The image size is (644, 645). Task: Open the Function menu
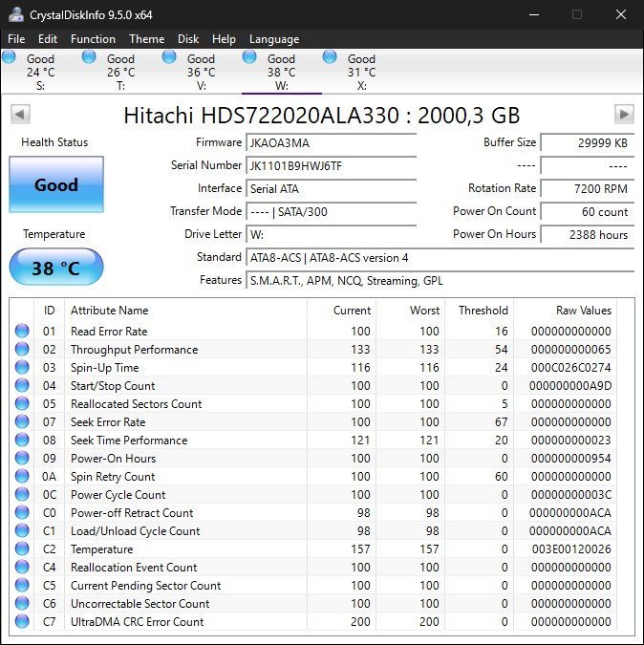(93, 39)
